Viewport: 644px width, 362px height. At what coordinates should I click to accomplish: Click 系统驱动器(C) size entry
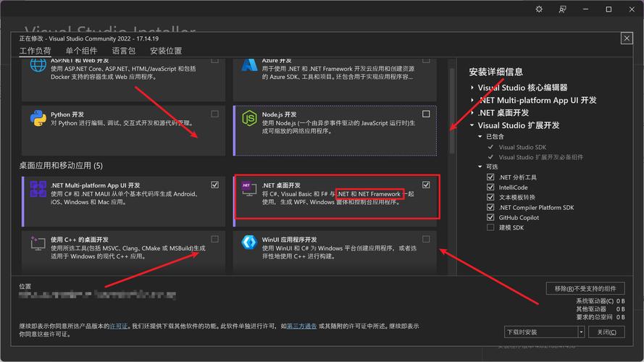point(600,301)
